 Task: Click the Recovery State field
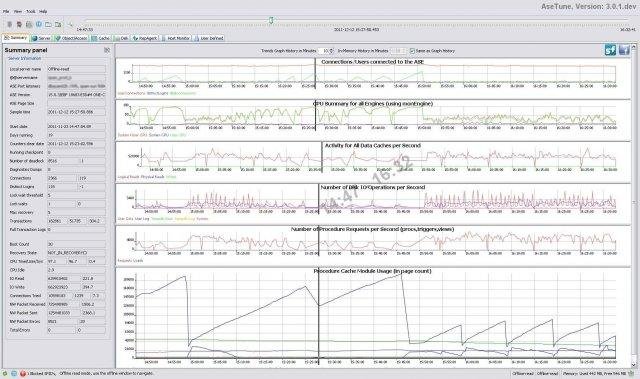(76, 253)
